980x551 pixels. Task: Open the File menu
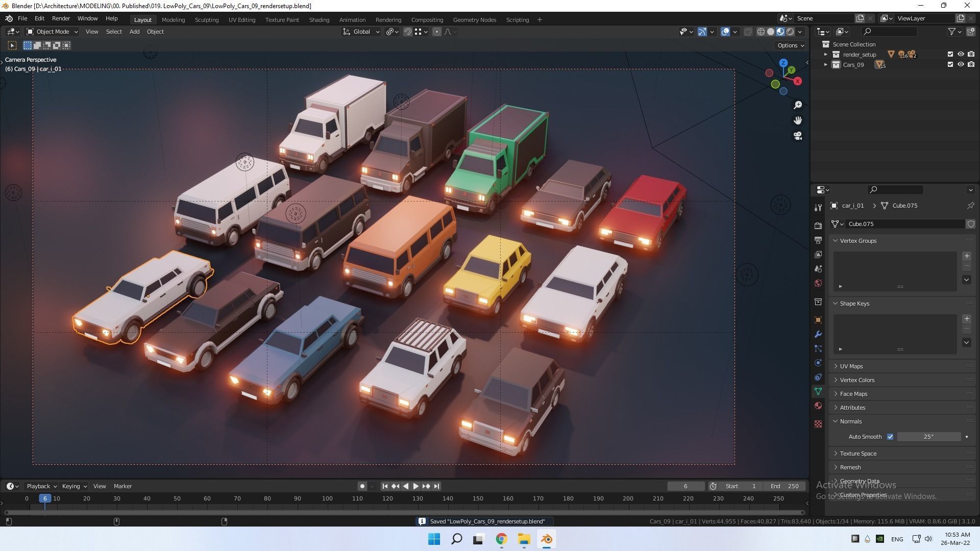[22, 18]
